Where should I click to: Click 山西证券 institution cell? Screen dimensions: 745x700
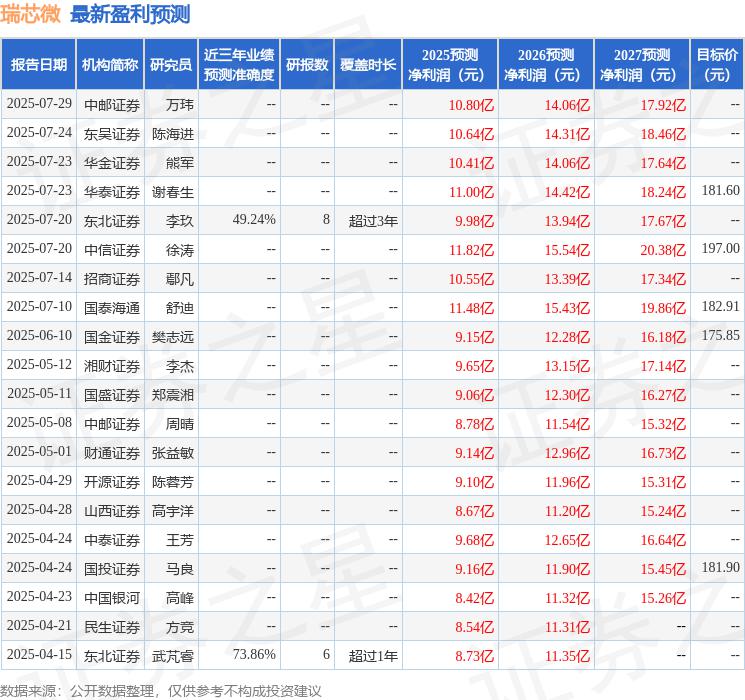[112, 511]
